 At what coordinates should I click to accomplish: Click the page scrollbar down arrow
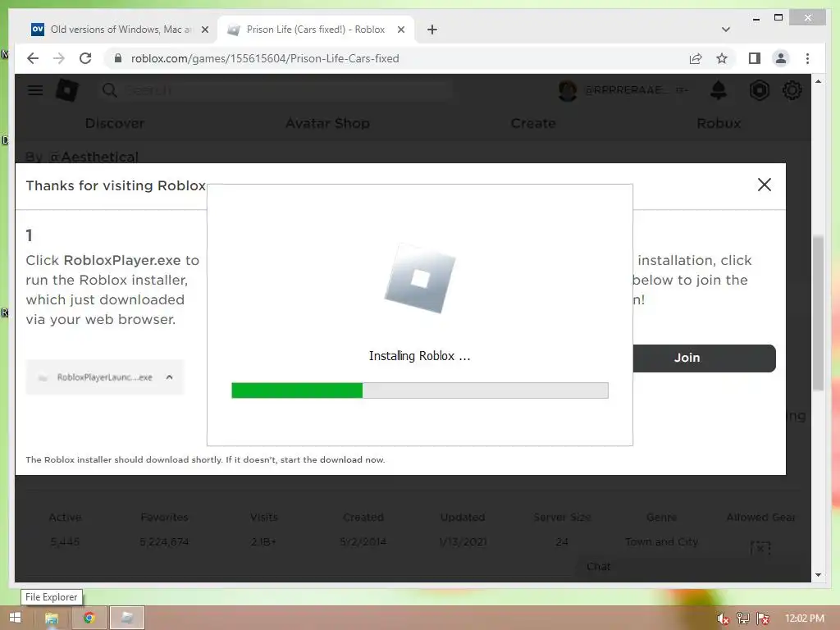(x=818, y=575)
